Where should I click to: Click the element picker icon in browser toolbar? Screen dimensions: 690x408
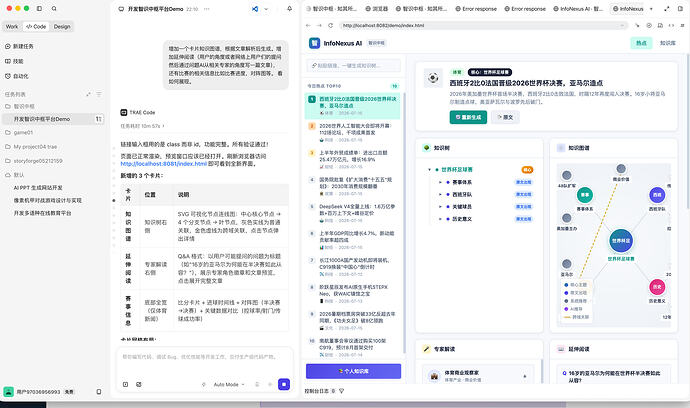pos(637,26)
